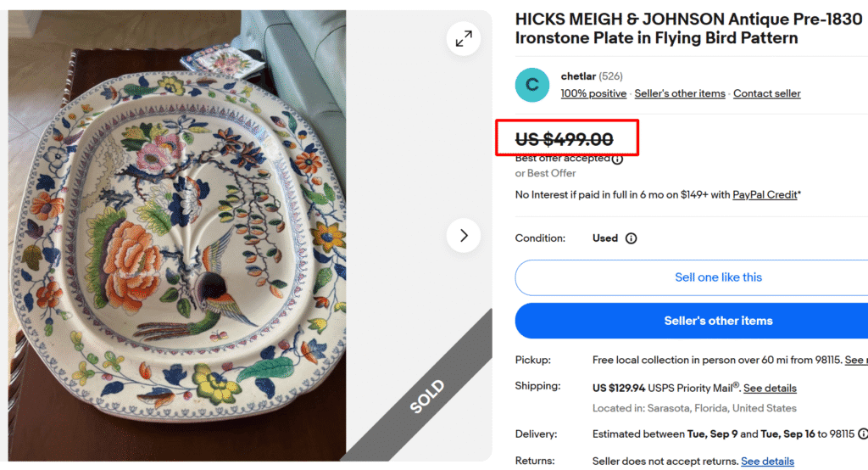Viewport: 868px width, 470px height.
Task: Click the info icon next to Used condition
Action: pyautogui.click(x=631, y=238)
